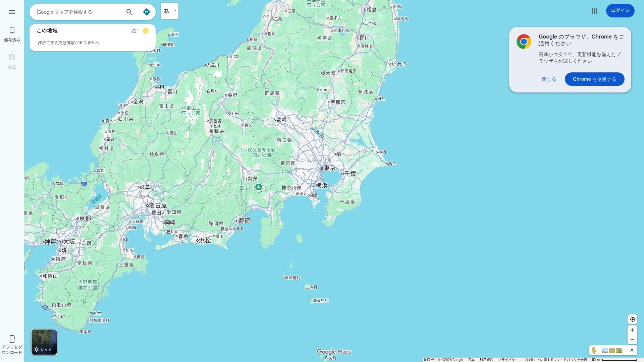Click the 22° temperature reading
The image size is (644, 362).
point(135,31)
